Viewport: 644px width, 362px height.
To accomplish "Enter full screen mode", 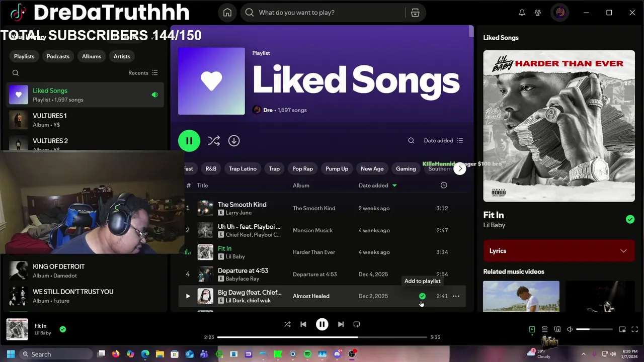I will pyautogui.click(x=634, y=329).
